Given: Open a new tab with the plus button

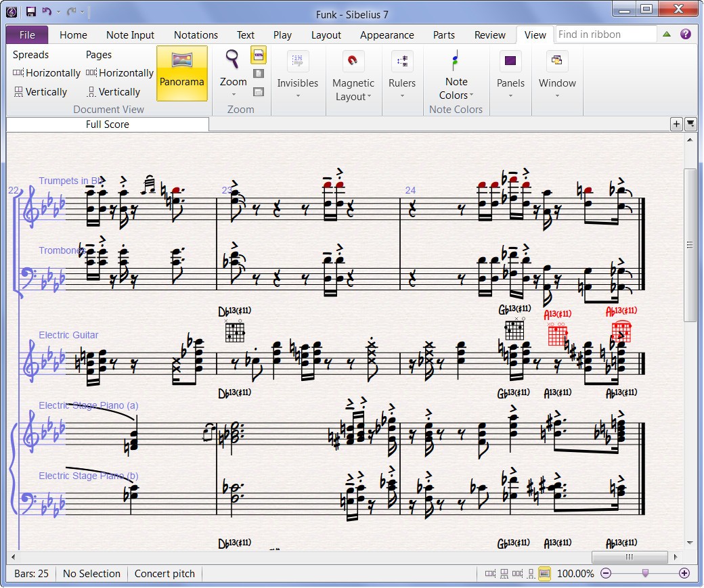Looking at the screenshot, I should point(677,124).
